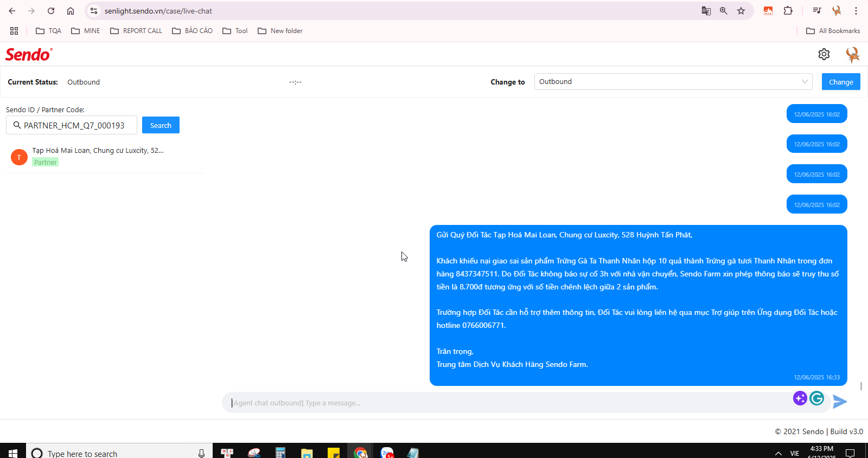
Task: Open the All Bookmarks folder
Action: pyautogui.click(x=833, y=31)
